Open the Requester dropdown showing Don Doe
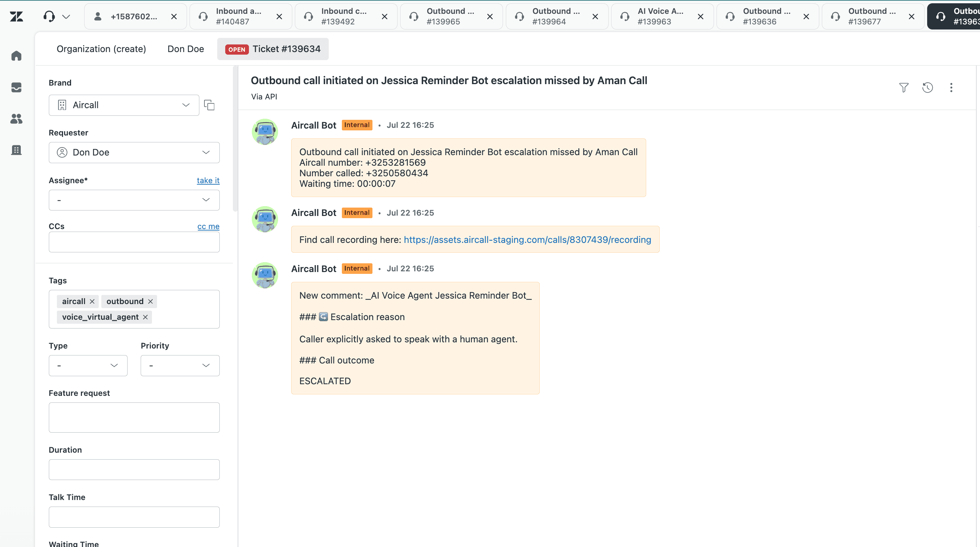980x547 pixels. point(134,153)
